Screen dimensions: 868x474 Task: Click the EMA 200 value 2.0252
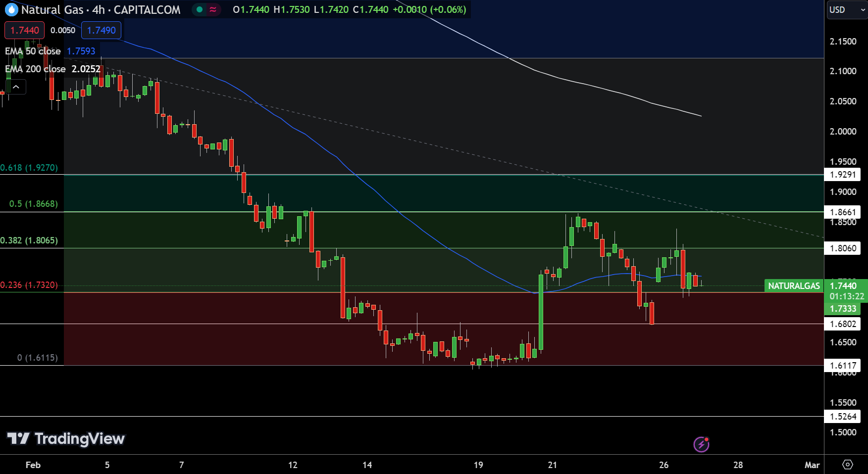click(86, 69)
